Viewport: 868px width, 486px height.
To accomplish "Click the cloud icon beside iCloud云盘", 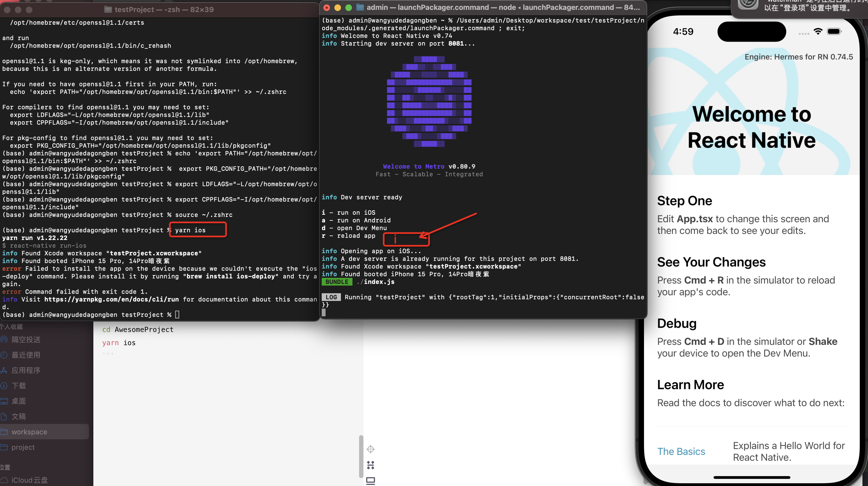I will (x=4, y=480).
